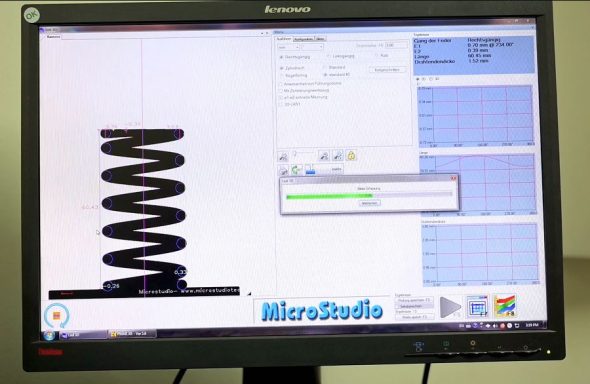The width and height of the screenshot is (590, 384).
Task: Open the Windows Start orb
Action: click(x=49, y=335)
